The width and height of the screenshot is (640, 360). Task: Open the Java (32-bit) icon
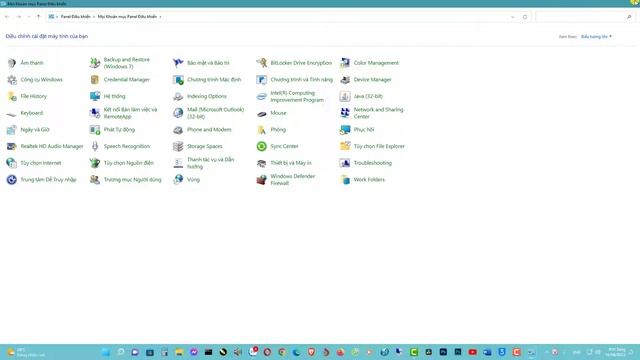pos(345,96)
